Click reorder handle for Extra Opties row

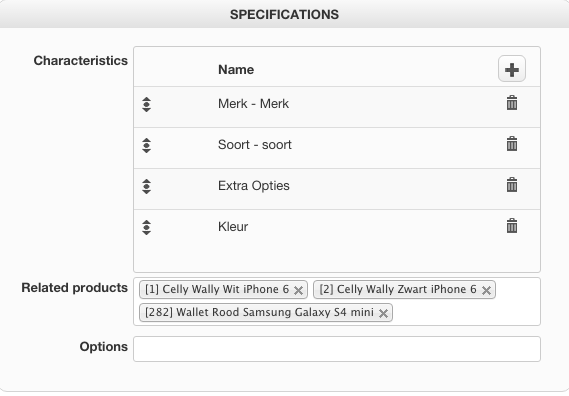pyautogui.click(x=146, y=187)
